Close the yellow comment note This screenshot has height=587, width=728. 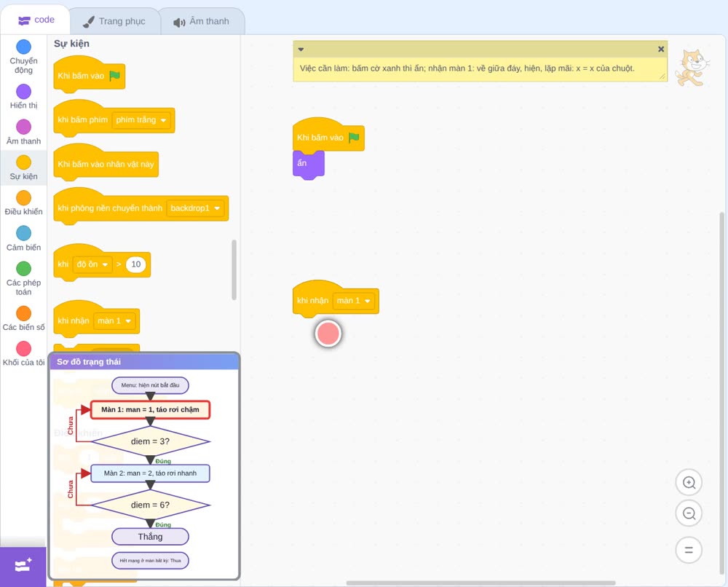pyautogui.click(x=661, y=50)
